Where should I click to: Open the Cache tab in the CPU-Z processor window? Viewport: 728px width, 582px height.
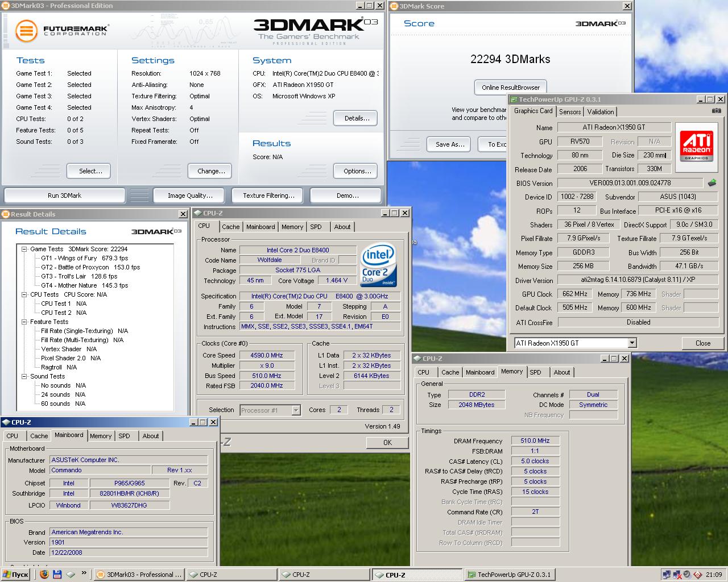[231, 227]
